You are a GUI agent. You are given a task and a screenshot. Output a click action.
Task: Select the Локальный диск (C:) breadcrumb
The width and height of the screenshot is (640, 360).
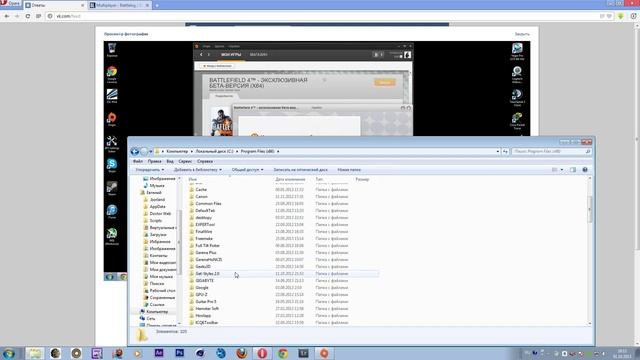(x=214, y=151)
